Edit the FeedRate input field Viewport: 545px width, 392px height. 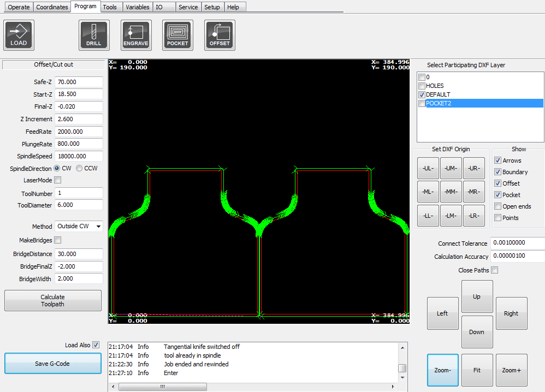pyautogui.click(x=78, y=132)
